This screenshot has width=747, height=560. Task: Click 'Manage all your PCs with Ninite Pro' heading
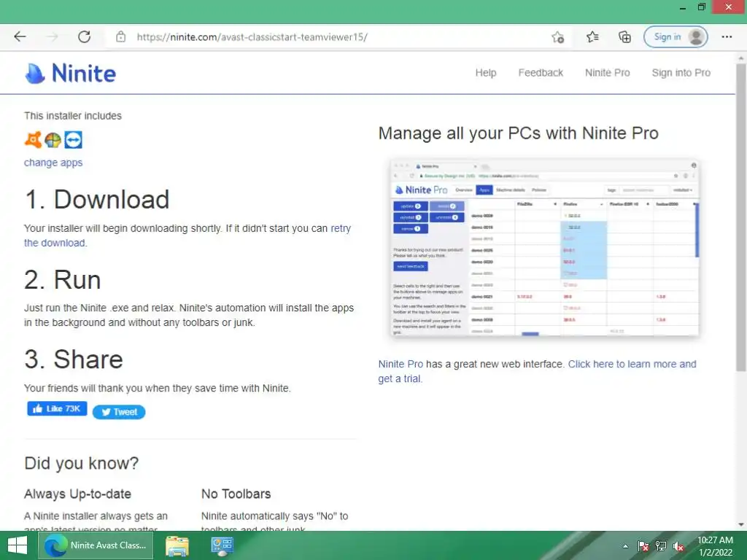[519, 133]
